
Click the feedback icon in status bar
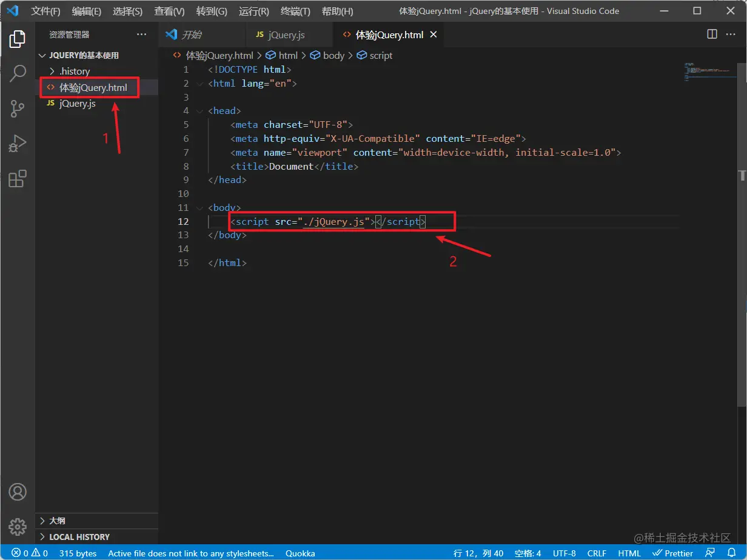(x=710, y=553)
